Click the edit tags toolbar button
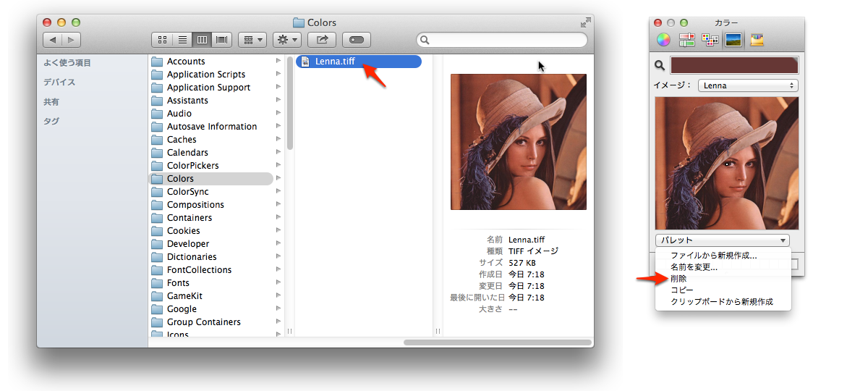This screenshot has height=391, width=868. [x=357, y=40]
